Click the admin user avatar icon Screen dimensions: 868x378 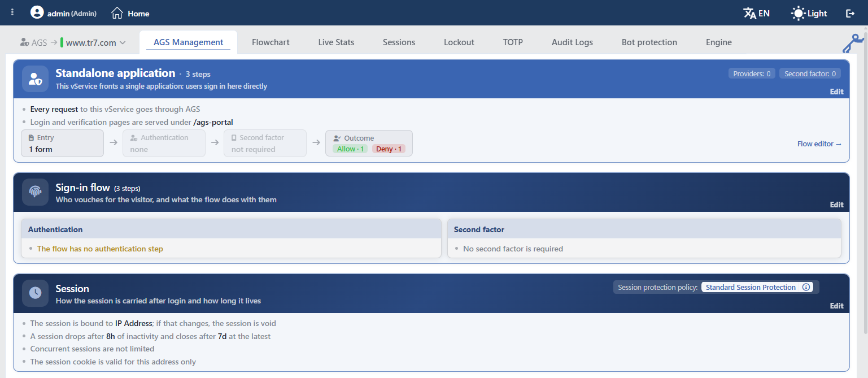coord(37,12)
